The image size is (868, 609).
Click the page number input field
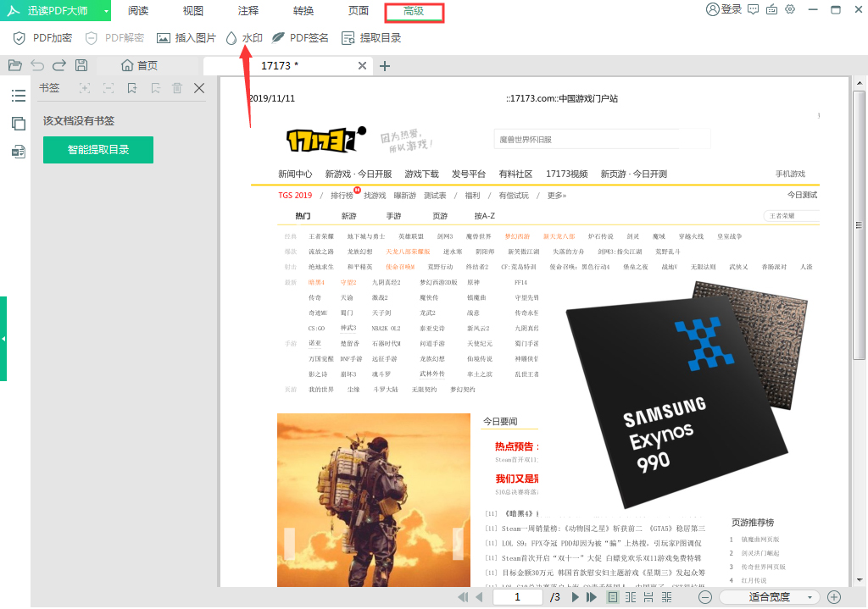coord(517,596)
